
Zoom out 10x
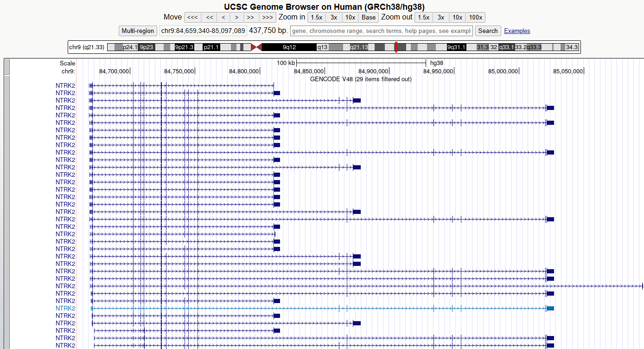click(x=457, y=18)
